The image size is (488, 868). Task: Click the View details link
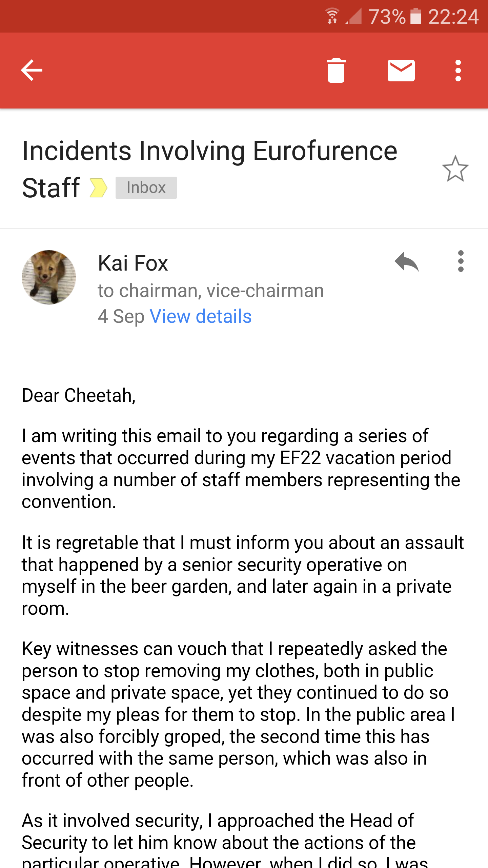[201, 317]
